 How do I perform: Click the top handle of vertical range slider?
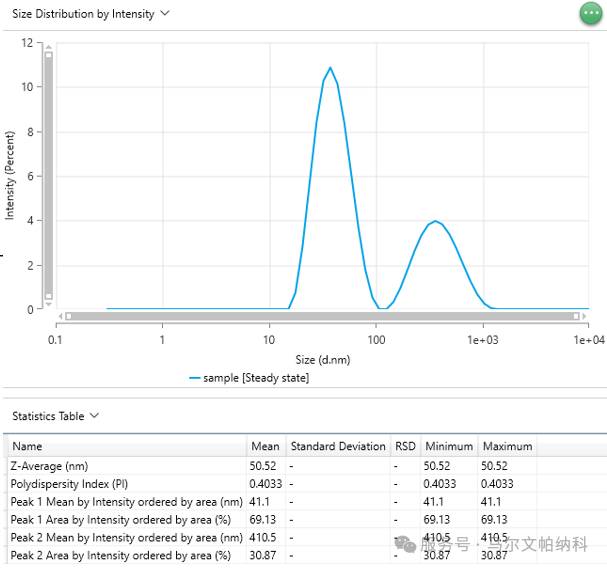pyautogui.click(x=48, y=55)
